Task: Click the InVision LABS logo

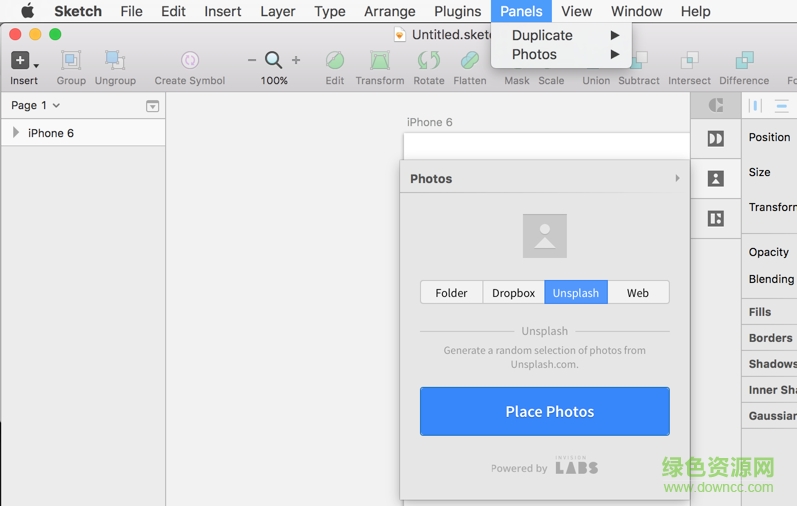Action: [576, 465]
